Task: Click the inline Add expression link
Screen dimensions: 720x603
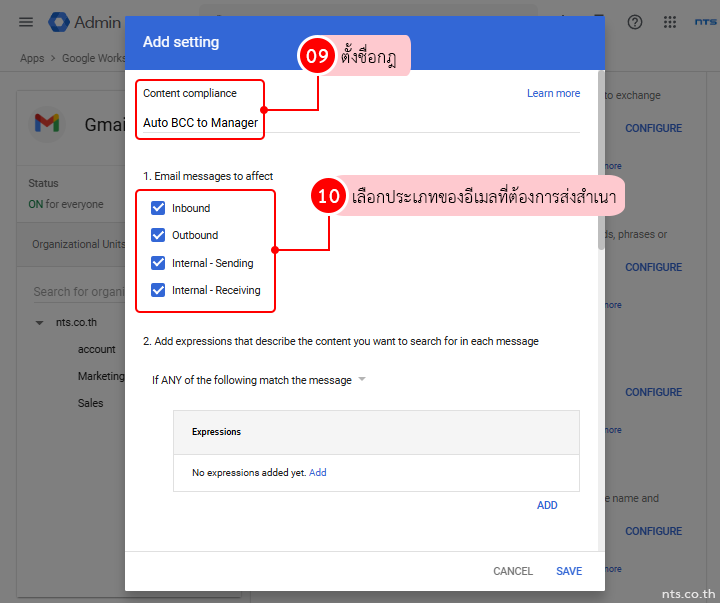Action: click(x=317, y=472)
